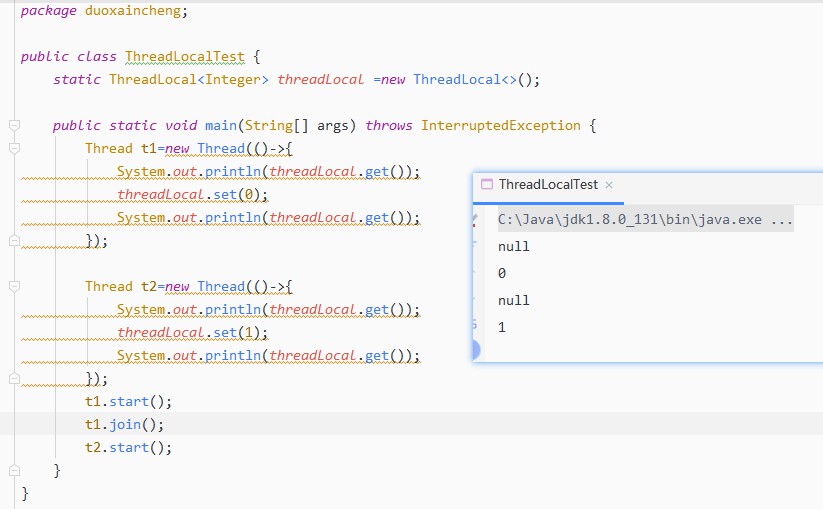This screenshot has height=509, width=823.
Task: Collapse the Thread t2 lambda fold marker
Action: click(15, 287)
